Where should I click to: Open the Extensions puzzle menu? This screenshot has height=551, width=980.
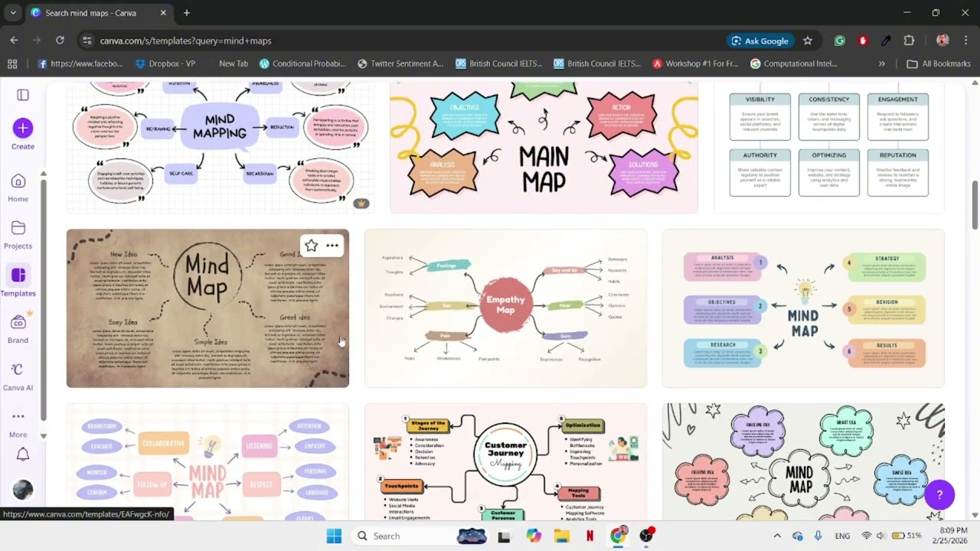pos(910,41)
